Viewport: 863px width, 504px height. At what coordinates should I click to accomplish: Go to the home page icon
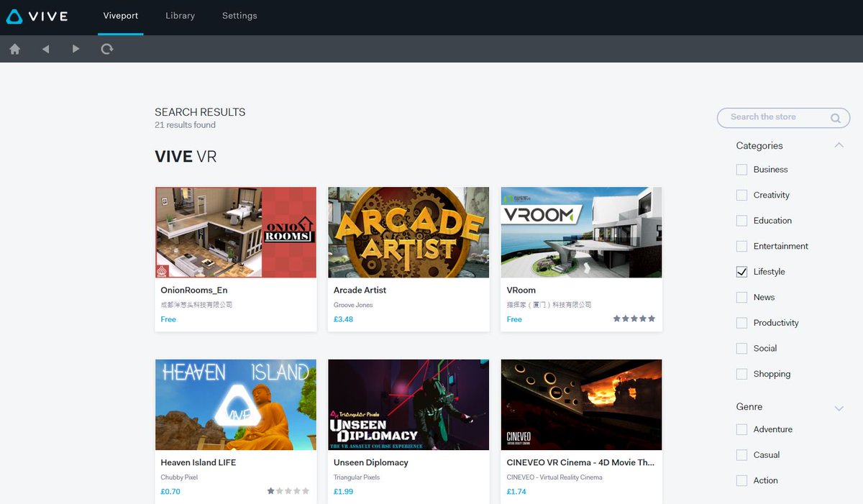[15, 50]
